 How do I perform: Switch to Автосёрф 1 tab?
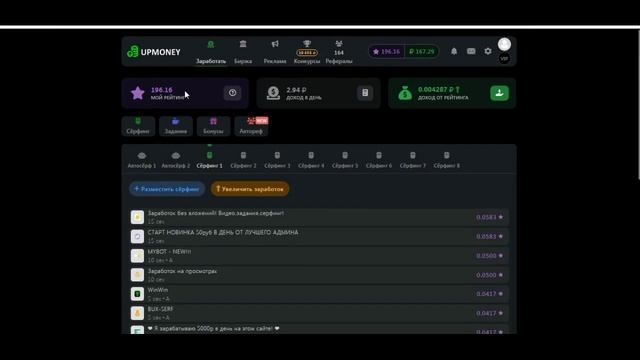pos(142,160)
